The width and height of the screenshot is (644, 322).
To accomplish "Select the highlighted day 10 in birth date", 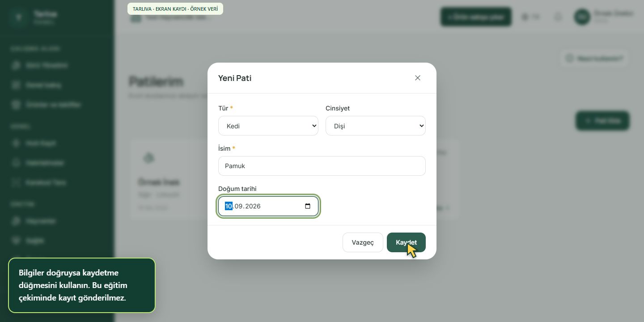I will coord(229,206).
